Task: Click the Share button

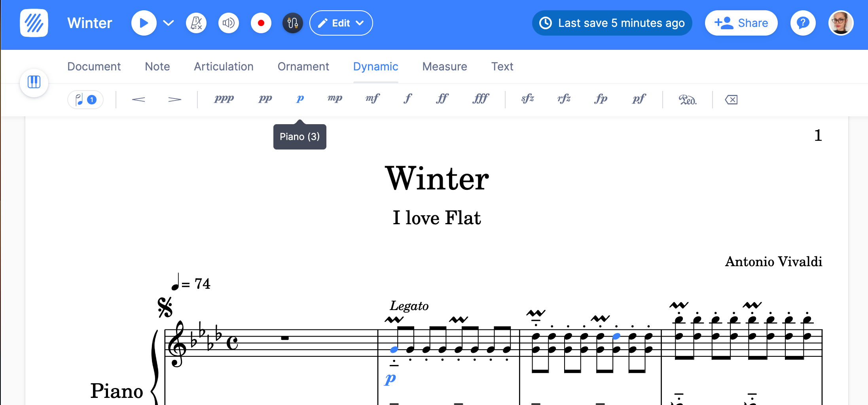Action: click(x=741, y=23)
